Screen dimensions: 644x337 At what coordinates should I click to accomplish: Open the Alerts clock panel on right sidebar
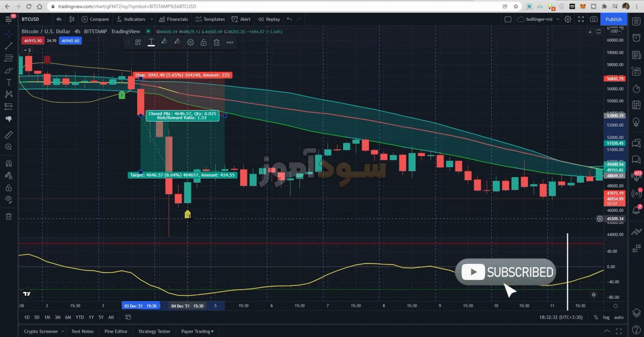636,38
